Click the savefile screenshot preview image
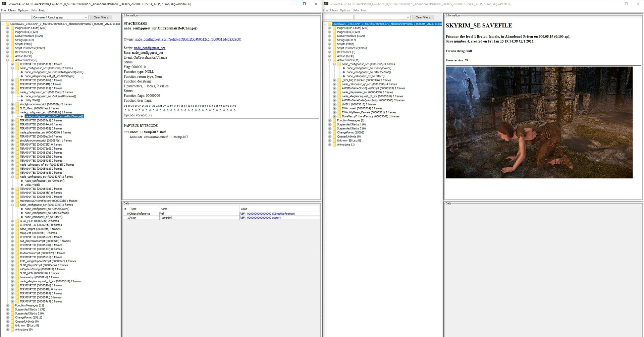Viewport: 644px width, 337px height. click(x=539, y=122)
